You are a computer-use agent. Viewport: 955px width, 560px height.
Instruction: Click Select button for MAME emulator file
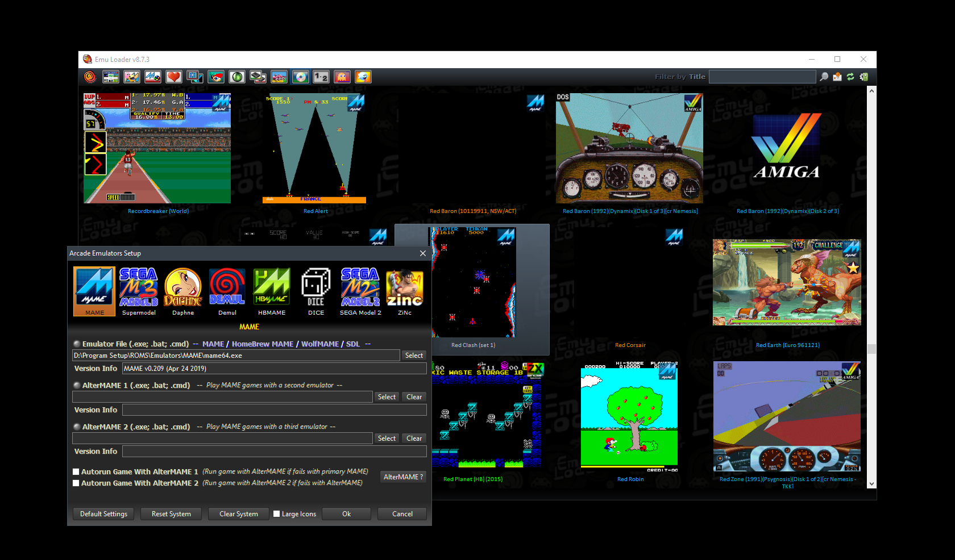[414, 356]
